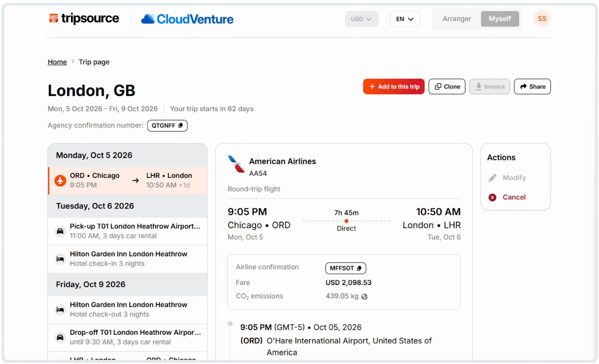The image size is (599, 364).
Task: Click the globe icon next to CO2 emissions
Action: coord(364,296)
